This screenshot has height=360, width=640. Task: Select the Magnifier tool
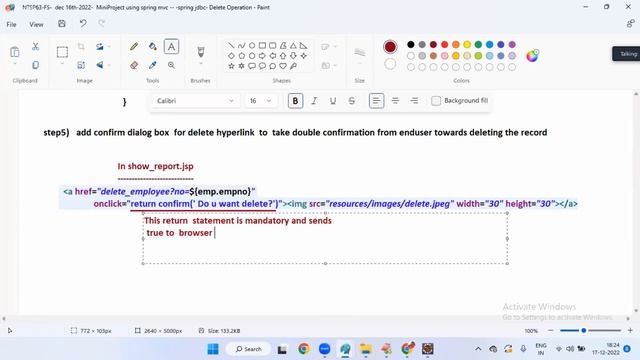click(x=171, y=65)
